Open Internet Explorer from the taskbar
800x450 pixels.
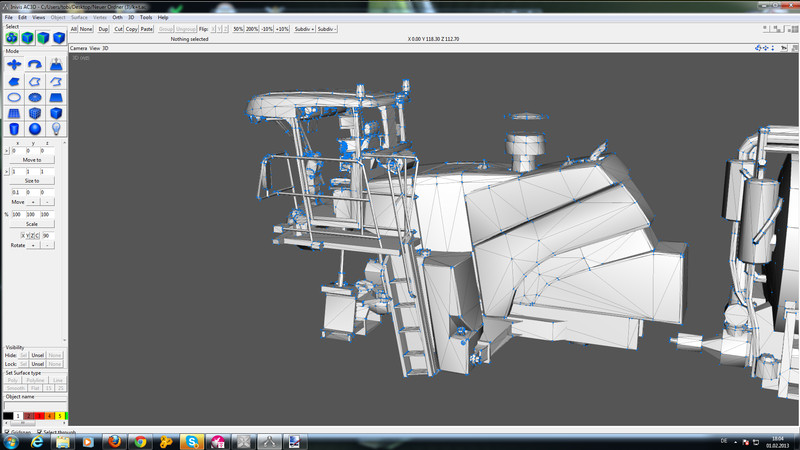(x=37, y=442)
